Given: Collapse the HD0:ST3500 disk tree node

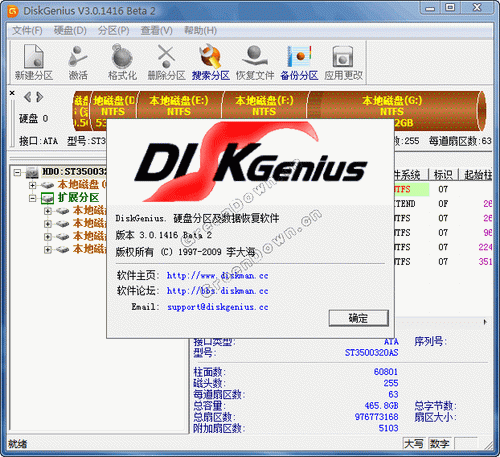Looking at the screenshot, I should click(17, 172).
